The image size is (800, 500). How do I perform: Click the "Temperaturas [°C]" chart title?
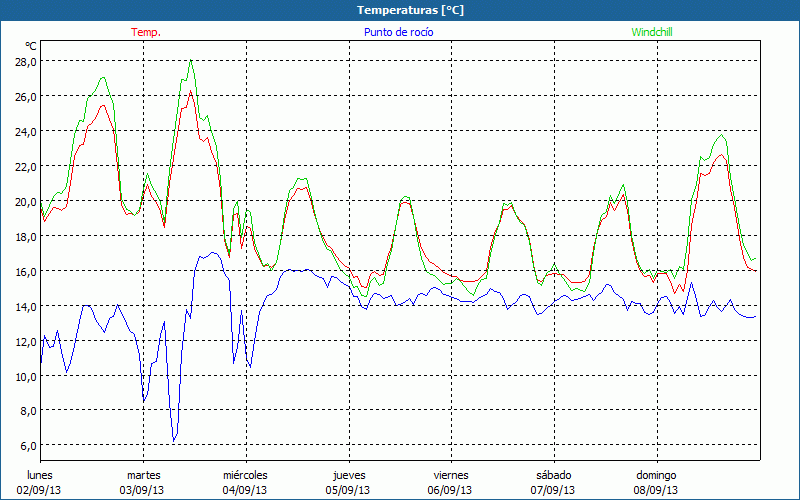pyautogui.click(x=411, y=9)
